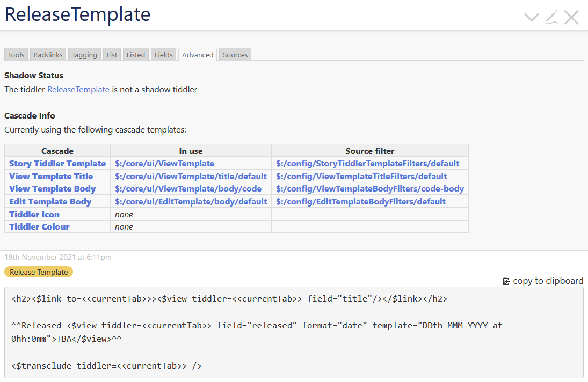Click the ViewTemplateBodyFilters/code-body source filter link
The height and width of the screenshot is (382, 588).
point(370,189)
